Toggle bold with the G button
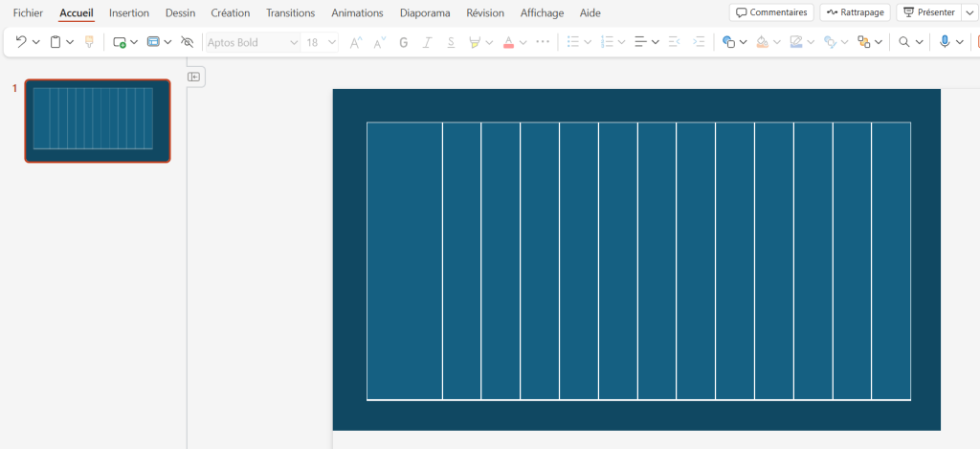The width and height of the screenshot is (980, 449). pyautogui.click(x=404, y=42)
